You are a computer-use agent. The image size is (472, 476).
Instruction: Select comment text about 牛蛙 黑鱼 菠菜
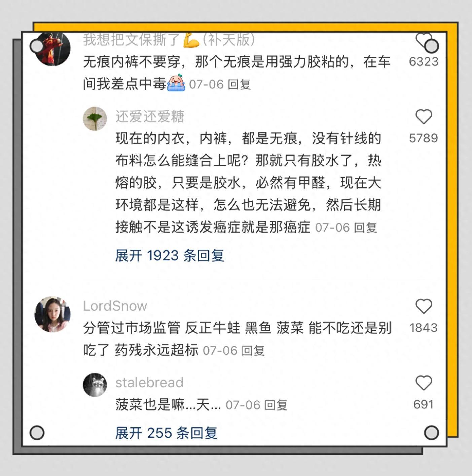pyautogui.click(x=237, y=339)
